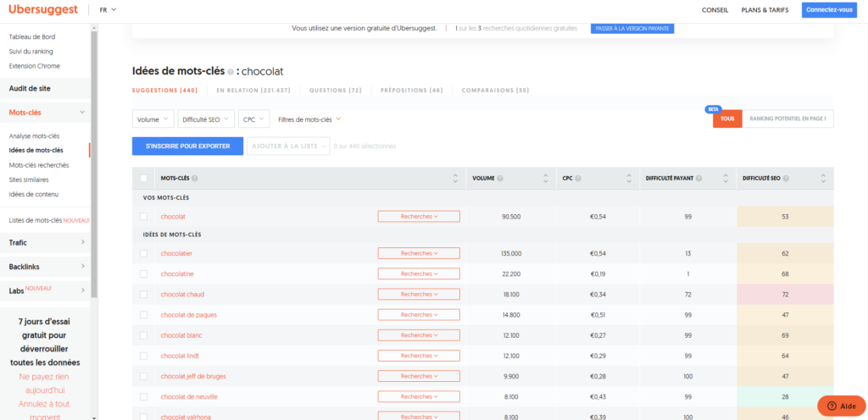Open Sites similaires in sidebar

29,180
